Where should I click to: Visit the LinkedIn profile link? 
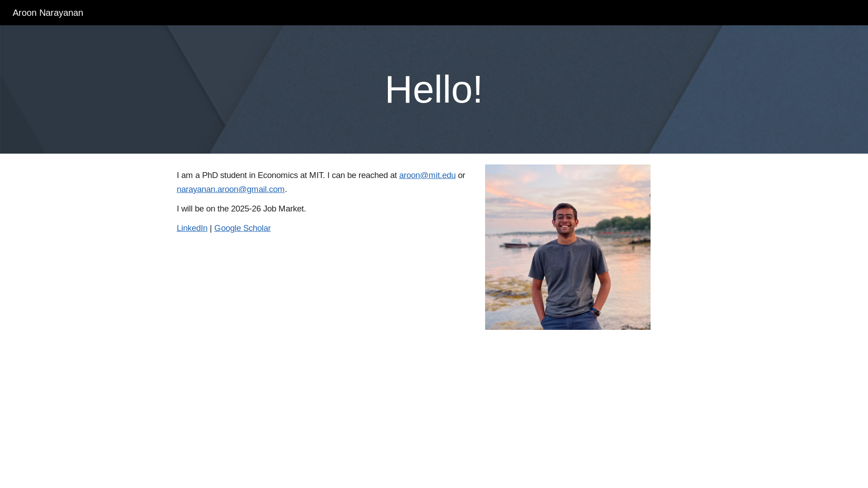point(192,228)
